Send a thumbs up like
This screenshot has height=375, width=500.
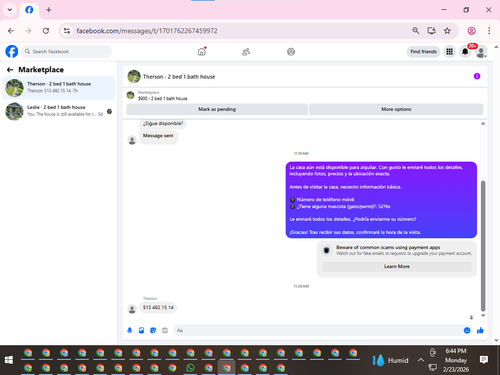[x=480, y=330]
